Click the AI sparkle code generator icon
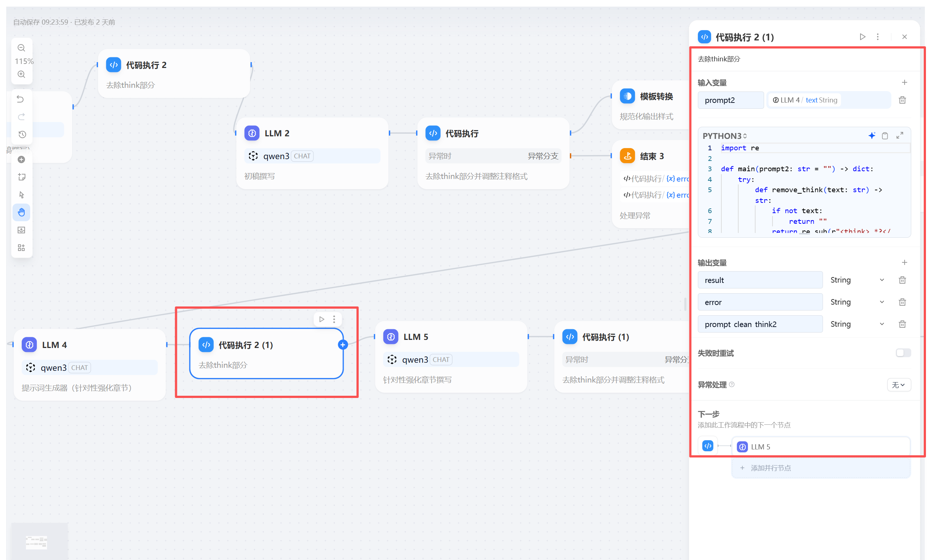This screenshot has width=930, height=560. click(x=872, y=136)
